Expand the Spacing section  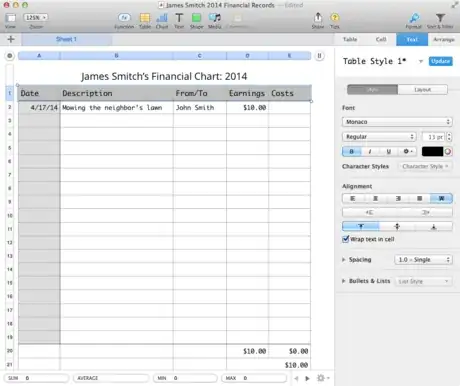tap(344, 259)
